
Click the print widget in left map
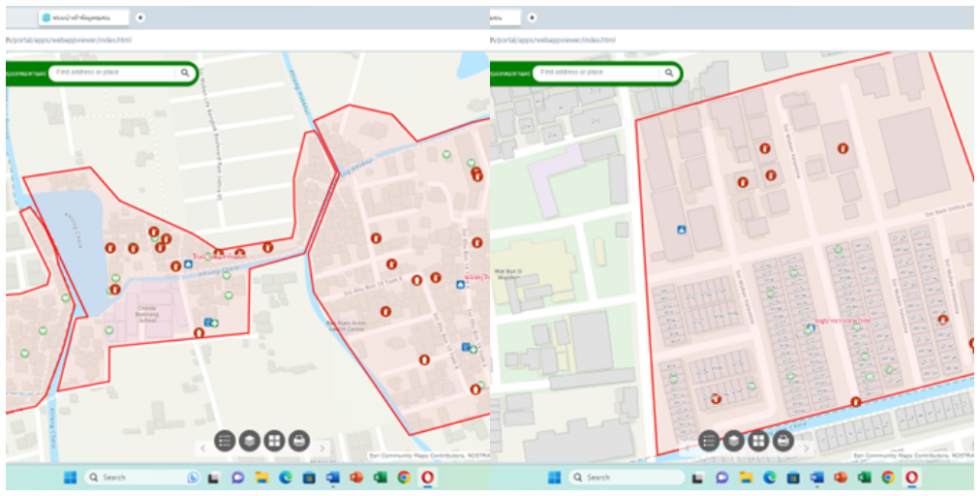pos(299,441)
